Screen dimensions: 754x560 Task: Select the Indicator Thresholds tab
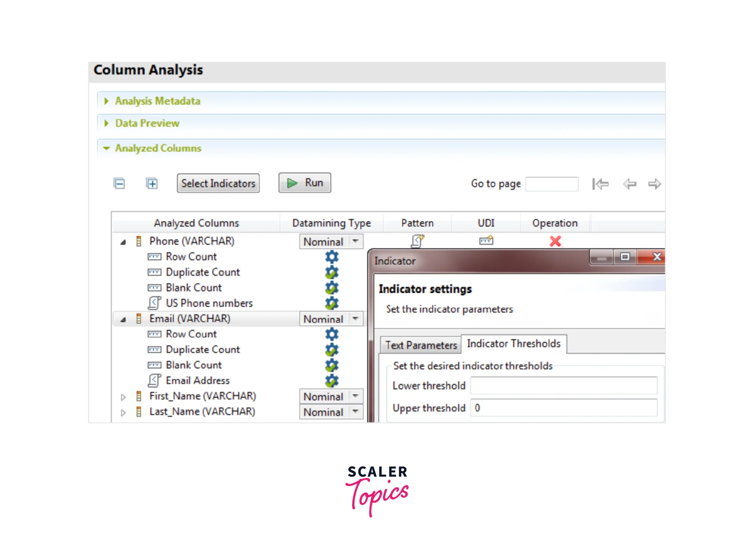tap(514, 344)
